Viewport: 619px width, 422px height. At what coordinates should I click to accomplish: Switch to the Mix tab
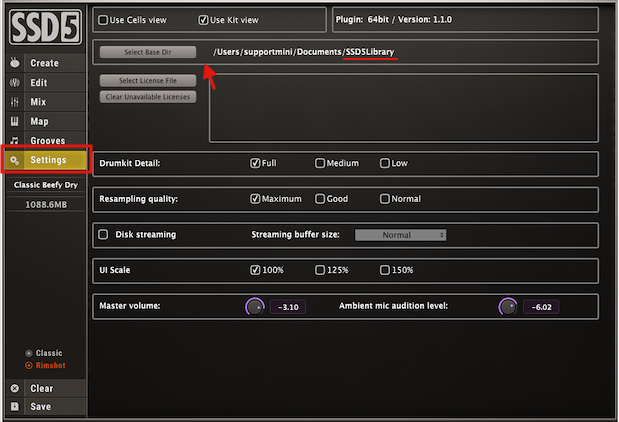point(38,102)
